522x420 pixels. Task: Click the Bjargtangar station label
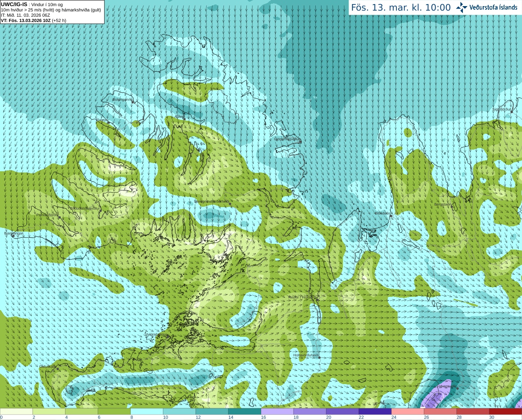(x=13, y=233)
